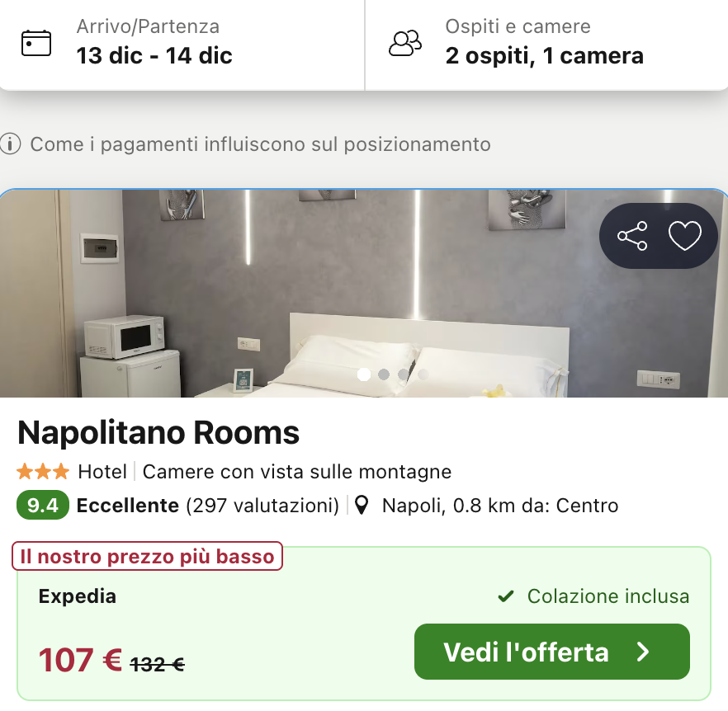The height and width of the screenshot is (711, 728).
Task: Click the checkmark next to Colazione inclusa
Action: point(507,596)
